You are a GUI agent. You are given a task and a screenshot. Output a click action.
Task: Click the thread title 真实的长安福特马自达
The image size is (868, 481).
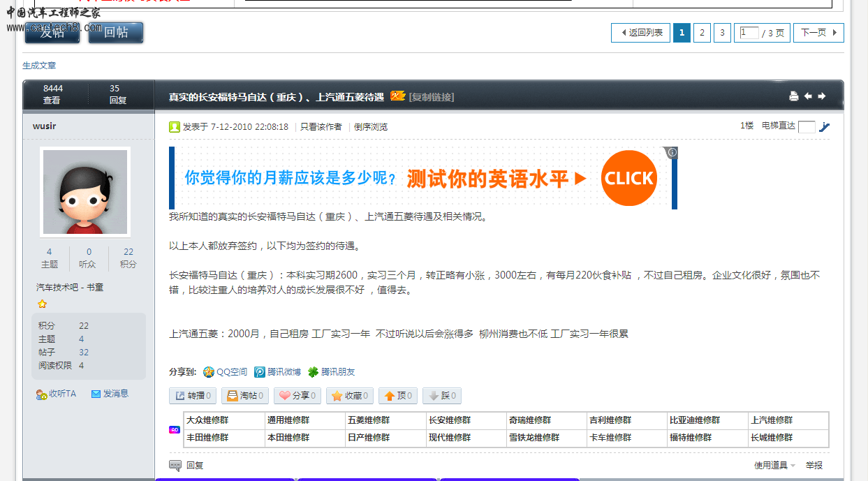click(277, 97)
